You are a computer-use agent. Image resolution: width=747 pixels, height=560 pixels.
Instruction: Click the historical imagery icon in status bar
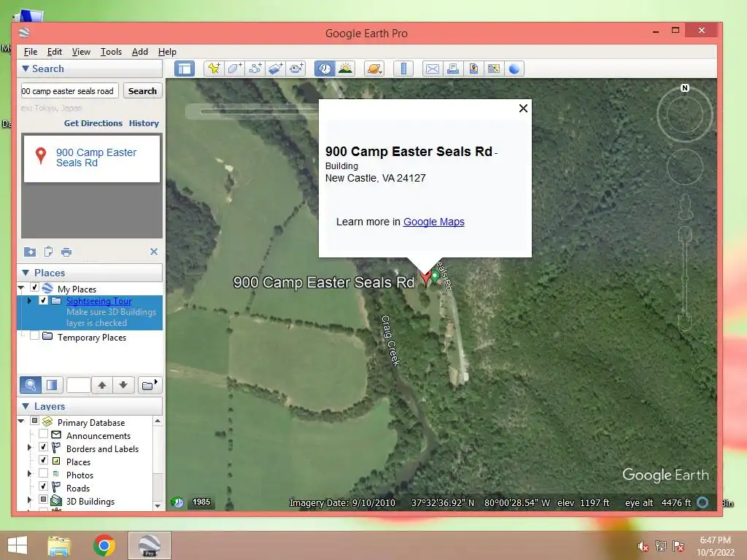pos(178,502)
